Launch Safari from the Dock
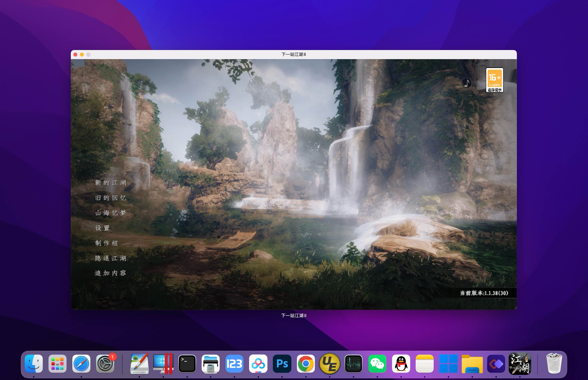Screen dimensions: 588x380 (81, 364)
